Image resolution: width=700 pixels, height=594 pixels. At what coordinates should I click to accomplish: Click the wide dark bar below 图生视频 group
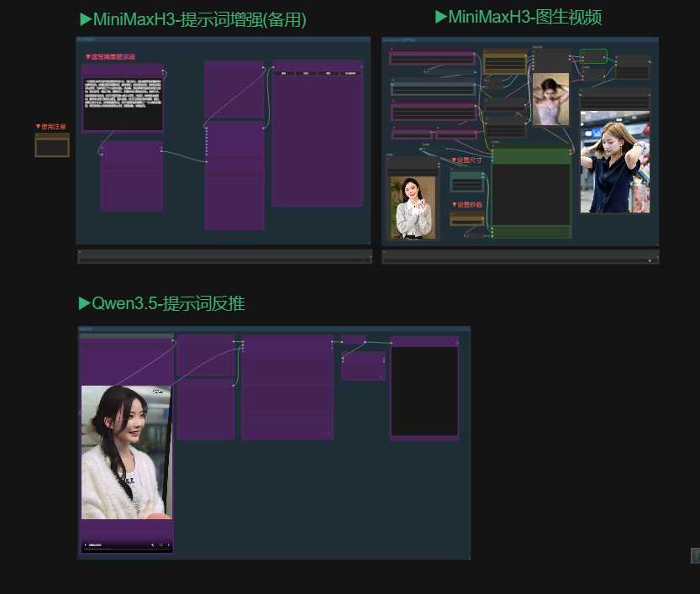click(520, 257)
